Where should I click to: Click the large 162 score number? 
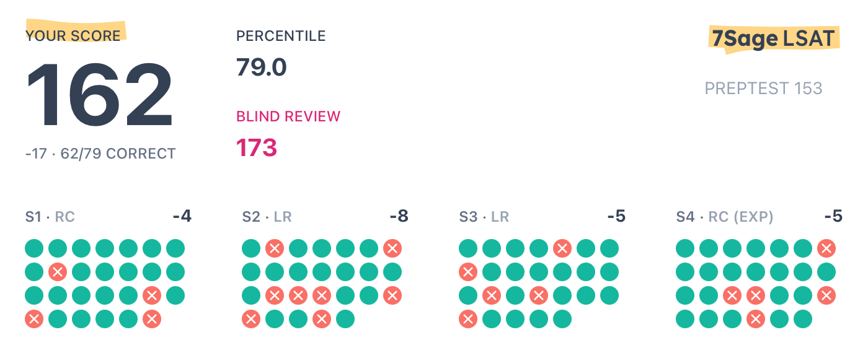(x=99, y=95)
